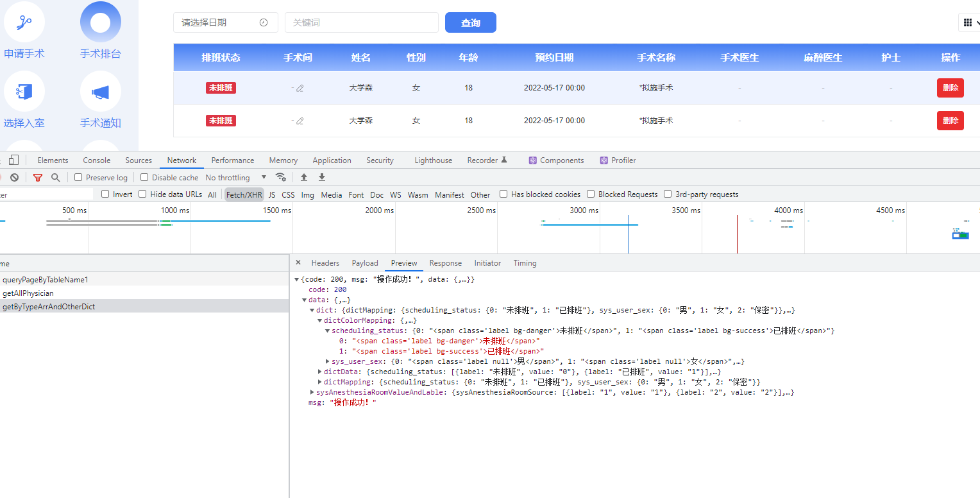980x498 pixels.
Task: Collapse the data node in preview
Action: point(305,300)
